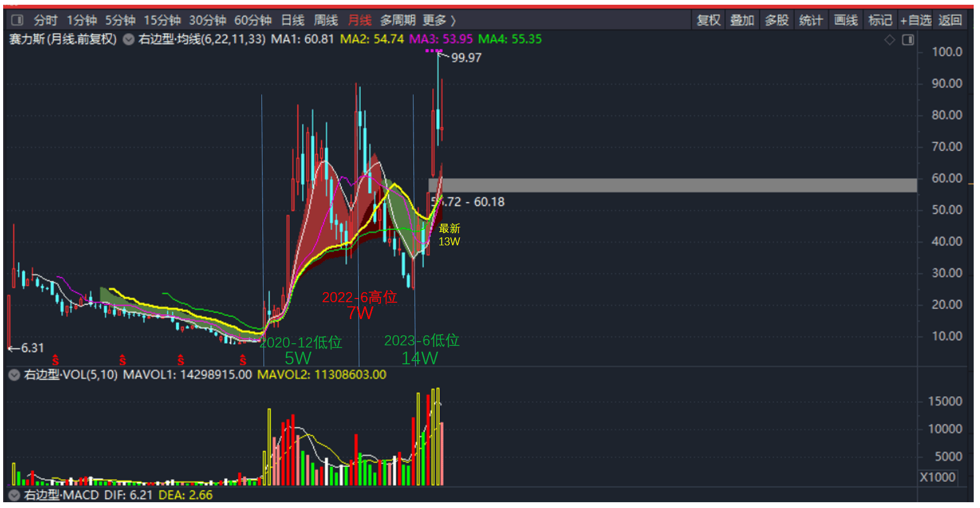The height and width of the screenshot is (508, 980).
Task: Click the fourth red S marker icon
Action: point(243,361)
